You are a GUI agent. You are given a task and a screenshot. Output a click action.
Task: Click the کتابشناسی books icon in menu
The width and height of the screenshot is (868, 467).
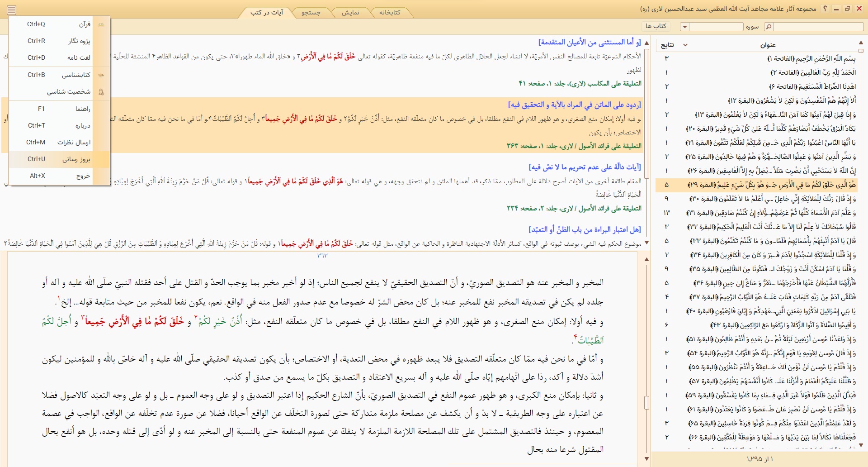(101, 75)
